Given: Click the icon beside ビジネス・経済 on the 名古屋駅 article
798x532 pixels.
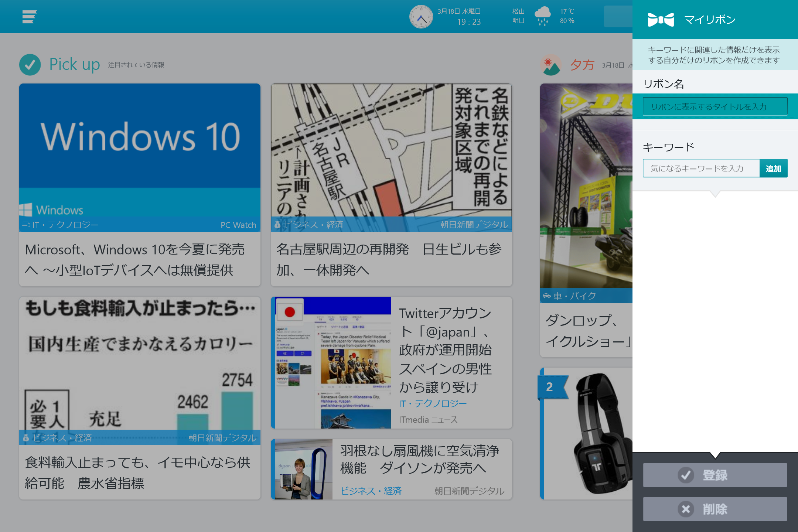Looking at the screenshot, I should [x=278, y=224].
